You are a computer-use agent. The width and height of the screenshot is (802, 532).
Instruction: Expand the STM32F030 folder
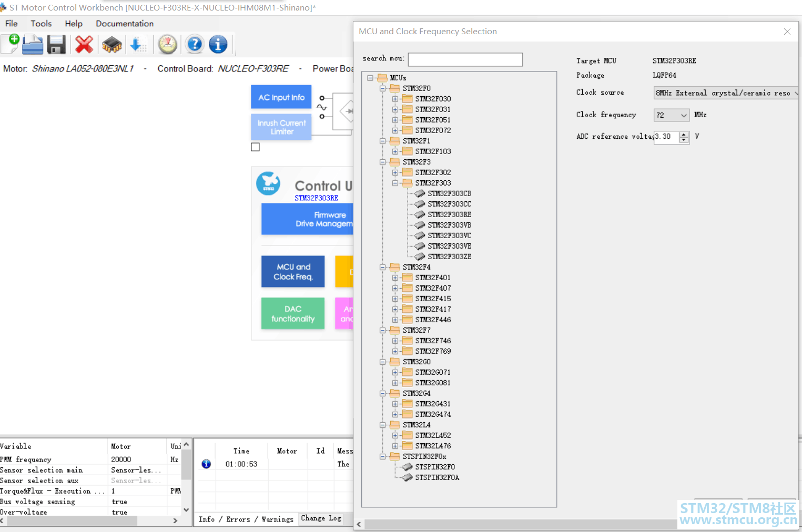(395, 99)
